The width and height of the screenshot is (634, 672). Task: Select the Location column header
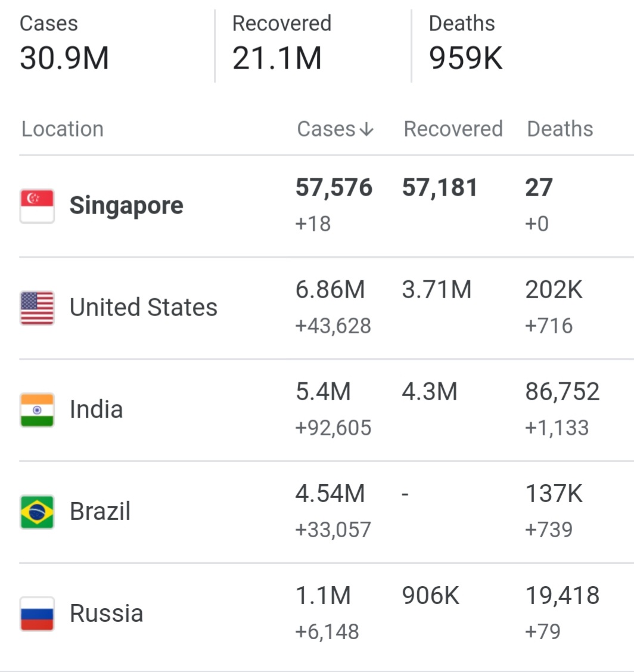click(x=63, y=129)
